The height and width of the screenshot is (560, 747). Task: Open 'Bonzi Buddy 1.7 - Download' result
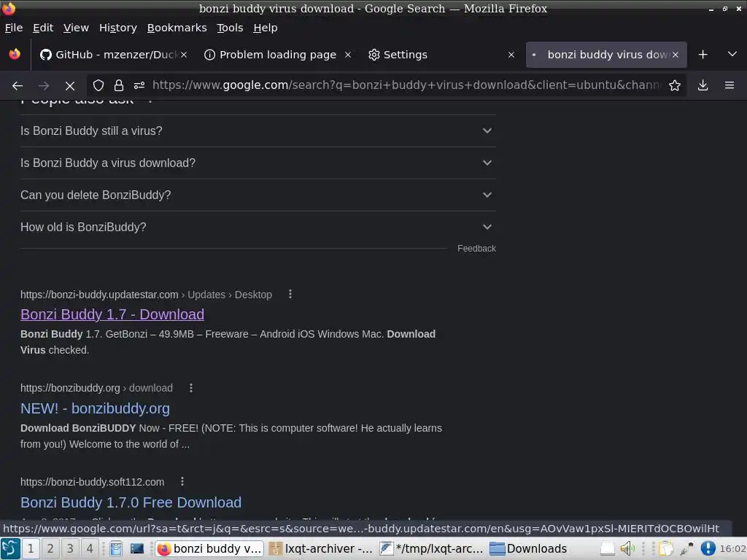point(112,314)
